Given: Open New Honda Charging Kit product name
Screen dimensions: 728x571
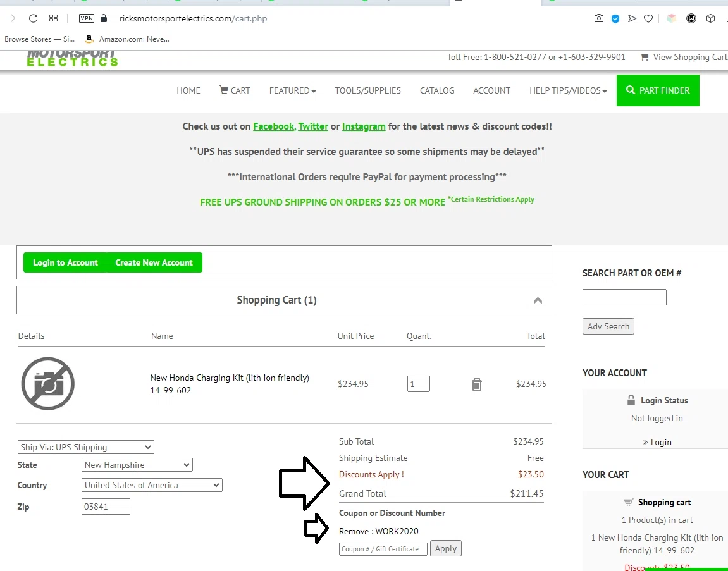Looking at the screenshot, I should pos(230,384).
